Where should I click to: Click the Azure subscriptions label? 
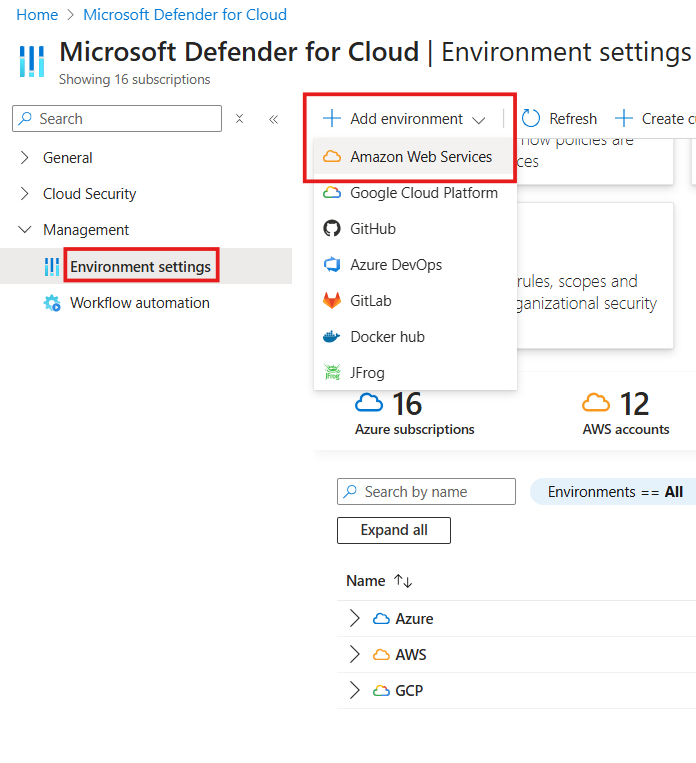(x=414, y=429)
